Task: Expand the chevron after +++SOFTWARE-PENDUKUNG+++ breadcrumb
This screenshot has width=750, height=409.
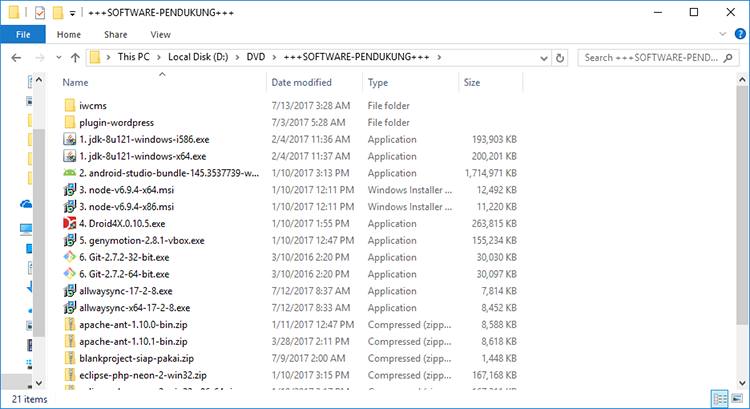Action: pyautogui.click(x=439, y=57)
